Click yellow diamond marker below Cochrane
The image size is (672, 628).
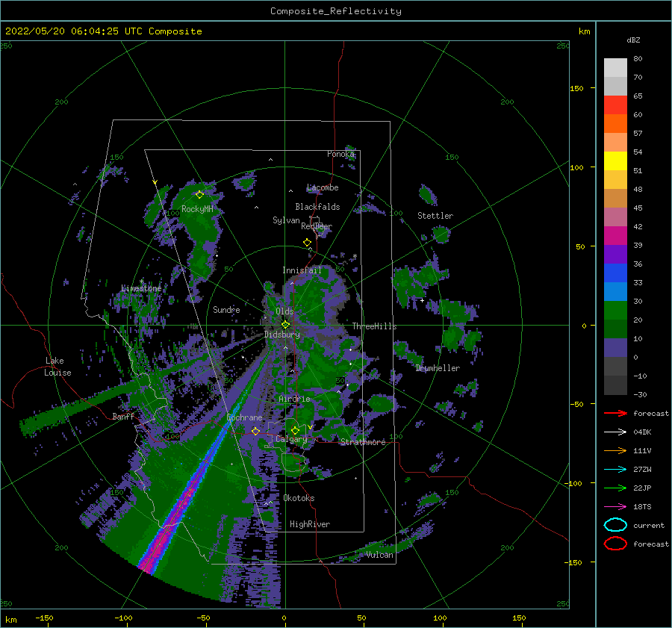[256, 431]
